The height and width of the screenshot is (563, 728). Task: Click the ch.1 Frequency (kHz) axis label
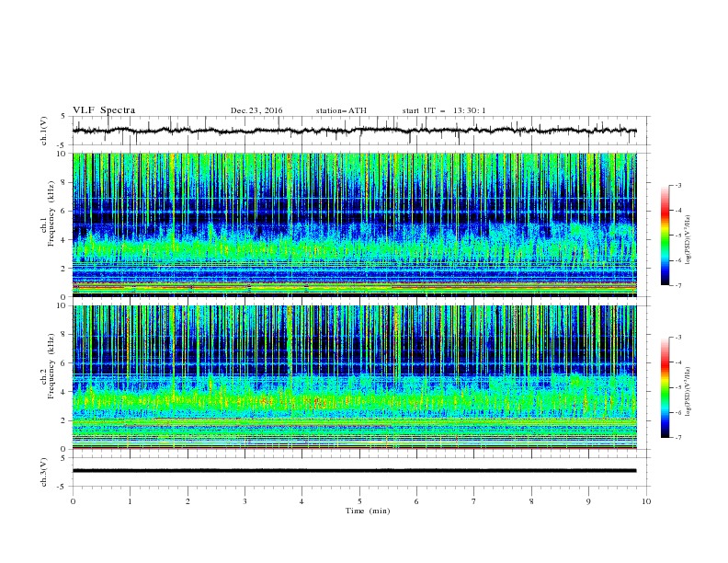48,224
